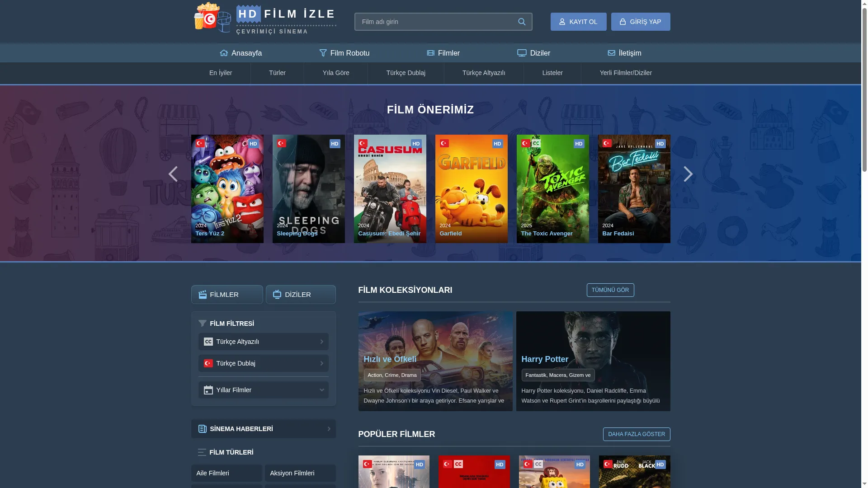
Task: Expand the Yıllar Filmler dropdown
Action: (264, 390)
